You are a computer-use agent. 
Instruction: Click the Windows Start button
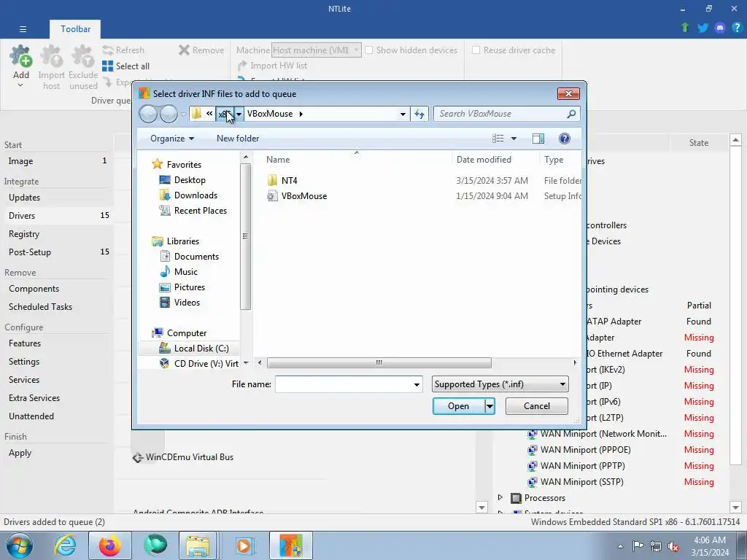pos(19,545)
